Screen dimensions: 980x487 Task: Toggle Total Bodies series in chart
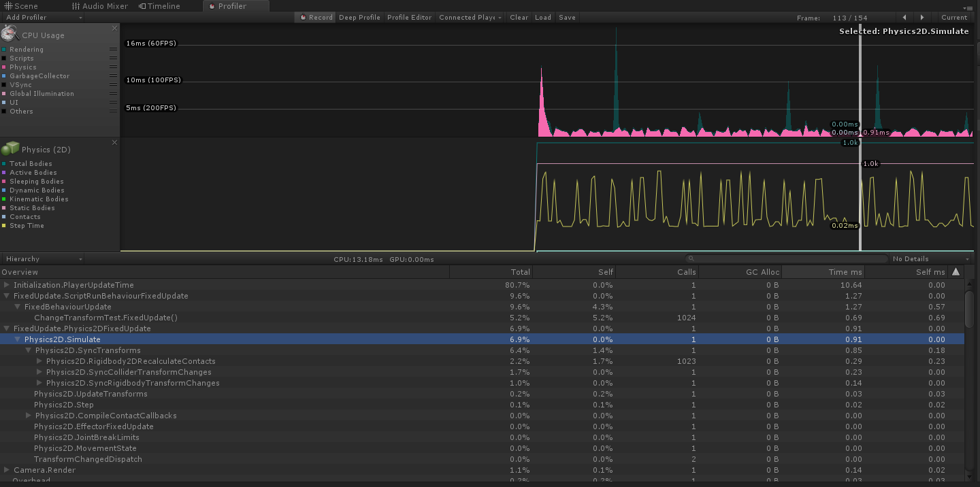pos(4,164)
